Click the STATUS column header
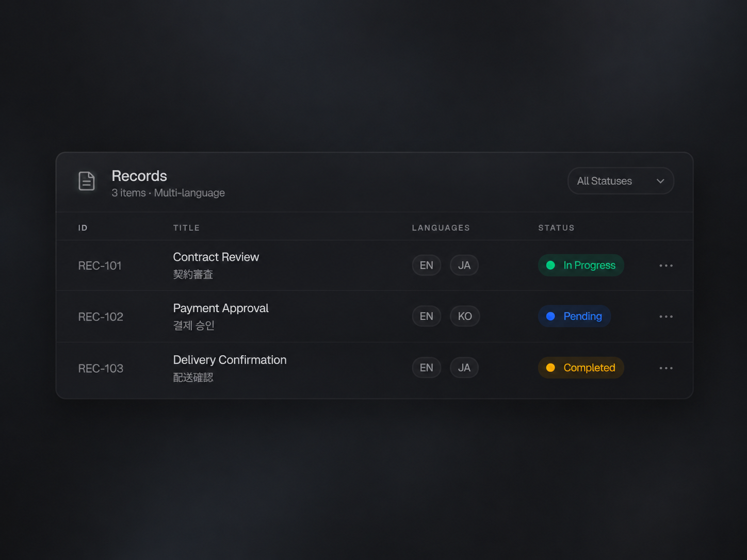The width and height of the screenshot is (747, 560). [x=556, y=228]
